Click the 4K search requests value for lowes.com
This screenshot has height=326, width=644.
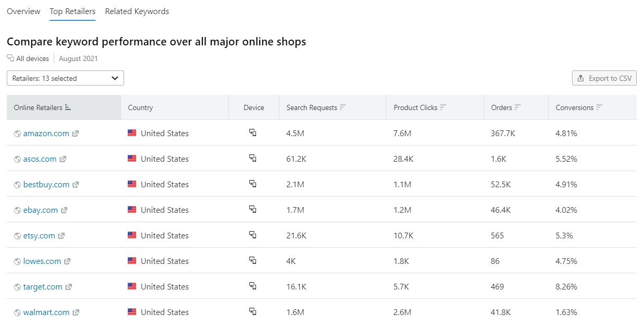[x=291, y=261]
